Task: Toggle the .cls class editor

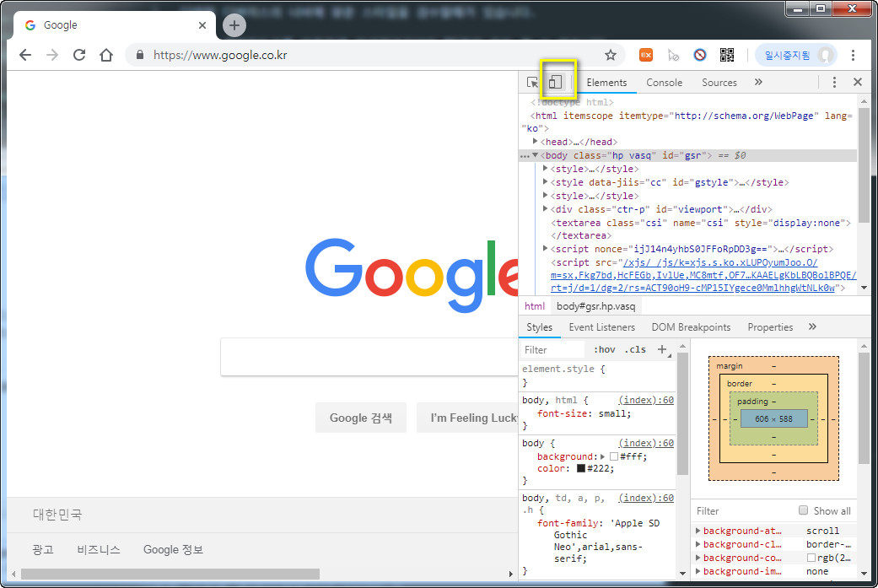Action: tap(635, 349)
